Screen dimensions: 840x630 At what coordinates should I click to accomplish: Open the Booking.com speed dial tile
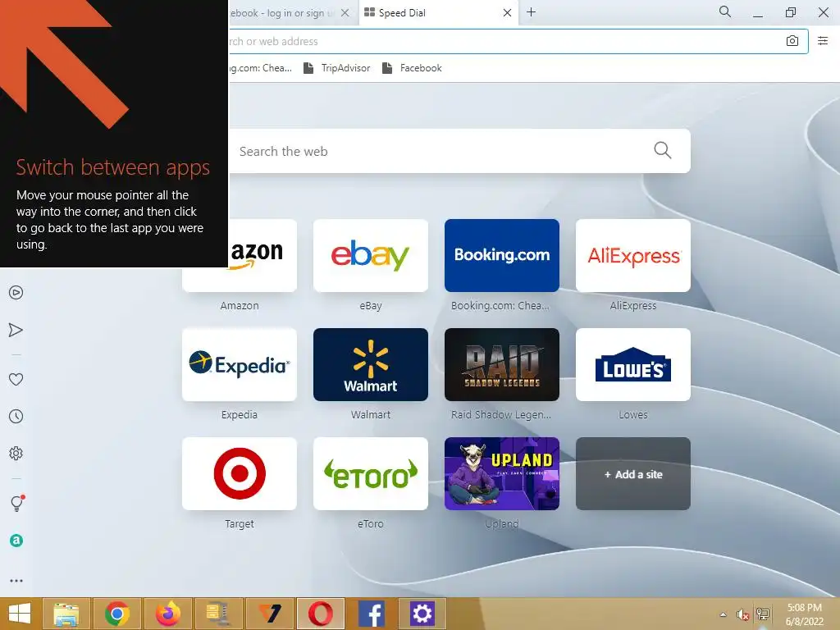coord(502,256)
